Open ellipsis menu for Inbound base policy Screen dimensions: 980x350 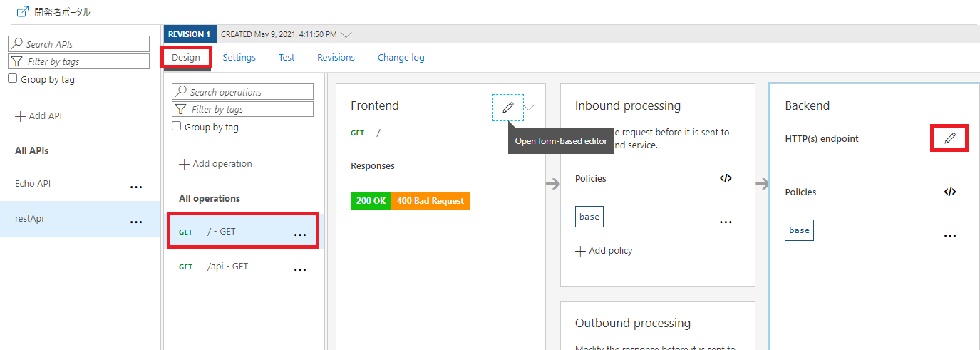(x=726, y=222)
